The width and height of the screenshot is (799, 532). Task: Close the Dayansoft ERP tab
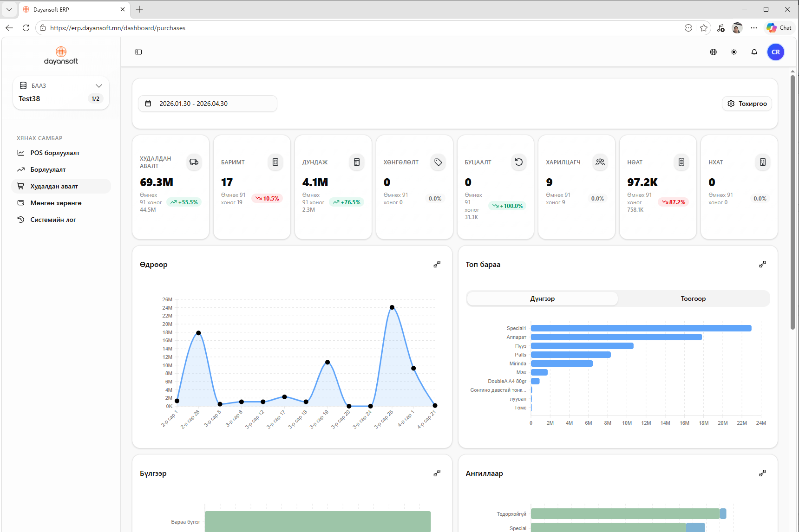(123, 9)
